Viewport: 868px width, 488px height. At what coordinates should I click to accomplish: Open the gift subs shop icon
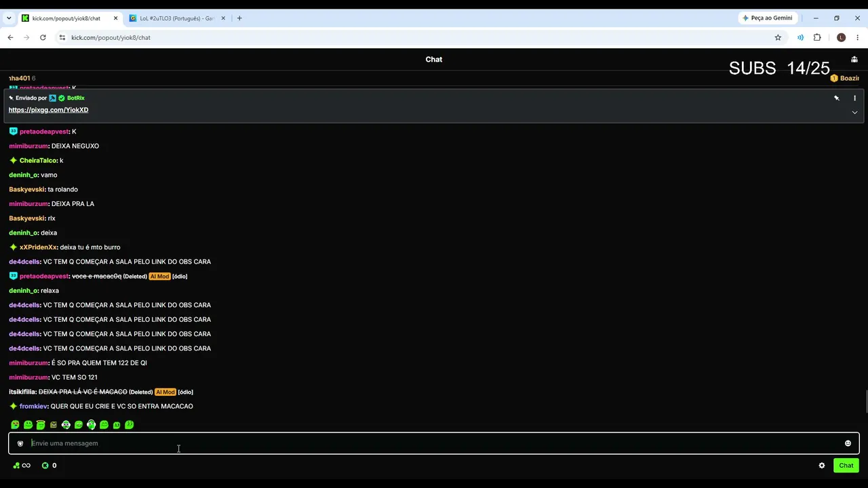click(x=854, y=60)
